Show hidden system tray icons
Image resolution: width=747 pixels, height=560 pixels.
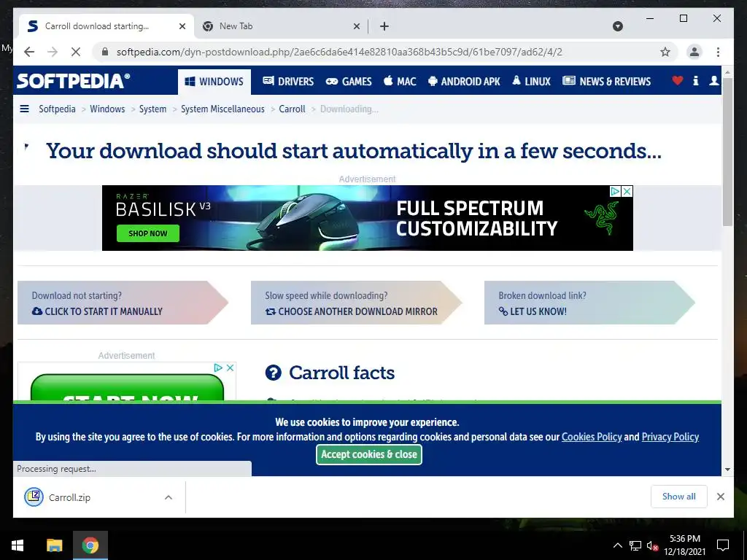pos(617,545)
